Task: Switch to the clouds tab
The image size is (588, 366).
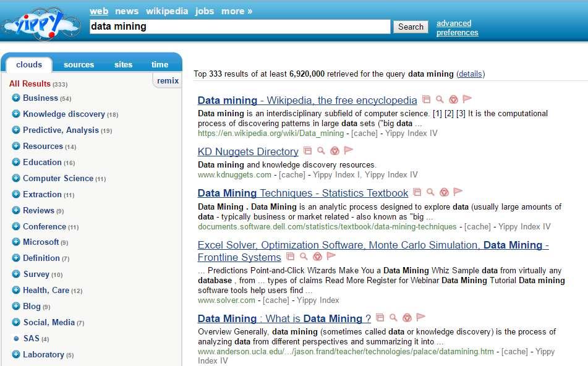Action: coord(29,64)
